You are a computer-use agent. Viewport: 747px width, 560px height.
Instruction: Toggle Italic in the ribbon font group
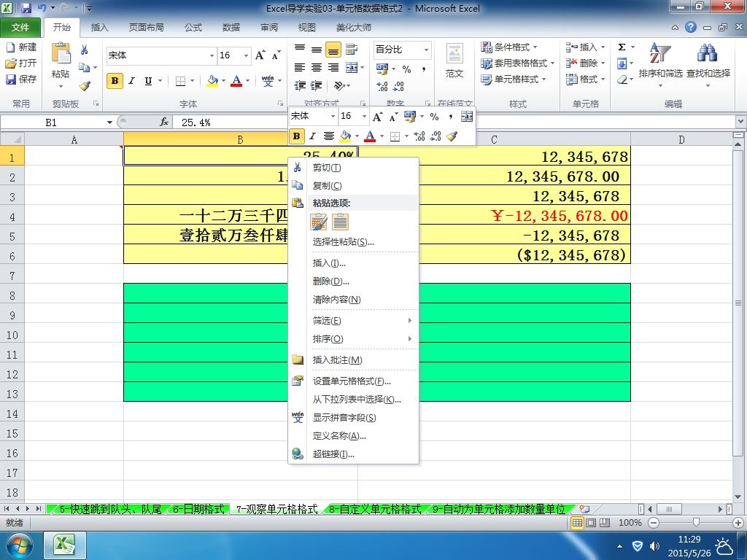point(131,81)
